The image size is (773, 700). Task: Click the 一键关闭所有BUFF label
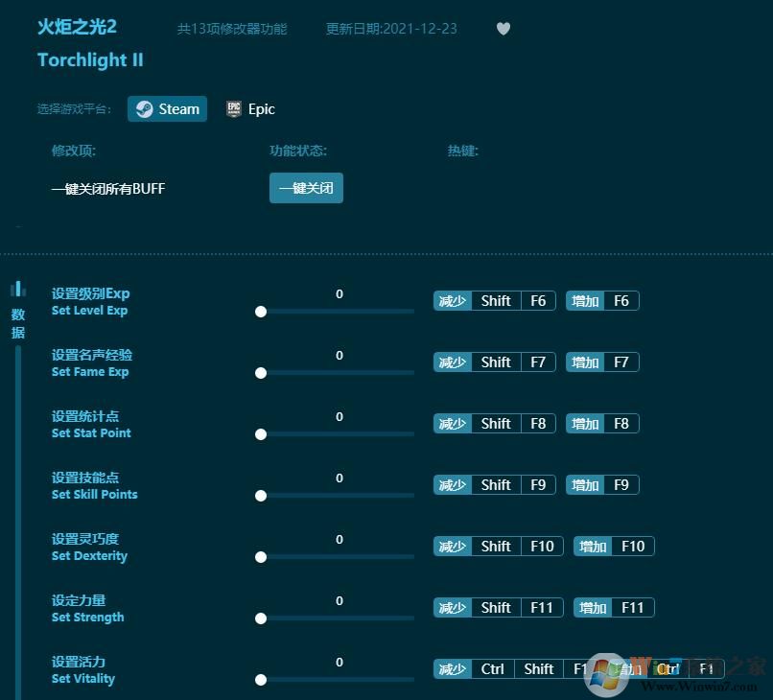point(108,189)
